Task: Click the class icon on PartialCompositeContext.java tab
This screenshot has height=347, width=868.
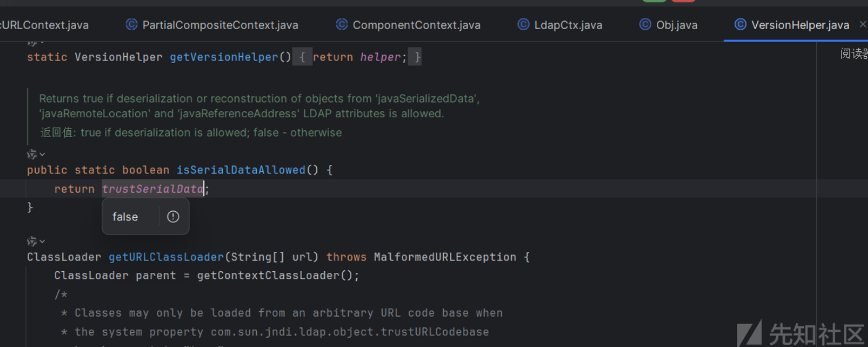Action: point(131,25)
